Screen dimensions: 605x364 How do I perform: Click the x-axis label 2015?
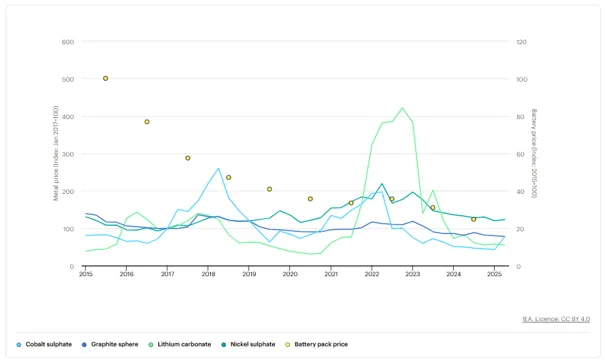click(86, 274)
